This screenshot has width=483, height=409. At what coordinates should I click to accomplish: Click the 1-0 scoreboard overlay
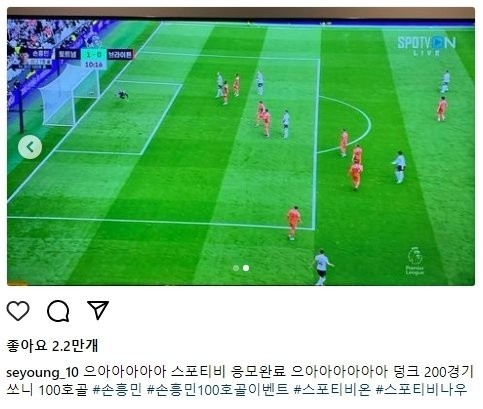tap(94, 54)
